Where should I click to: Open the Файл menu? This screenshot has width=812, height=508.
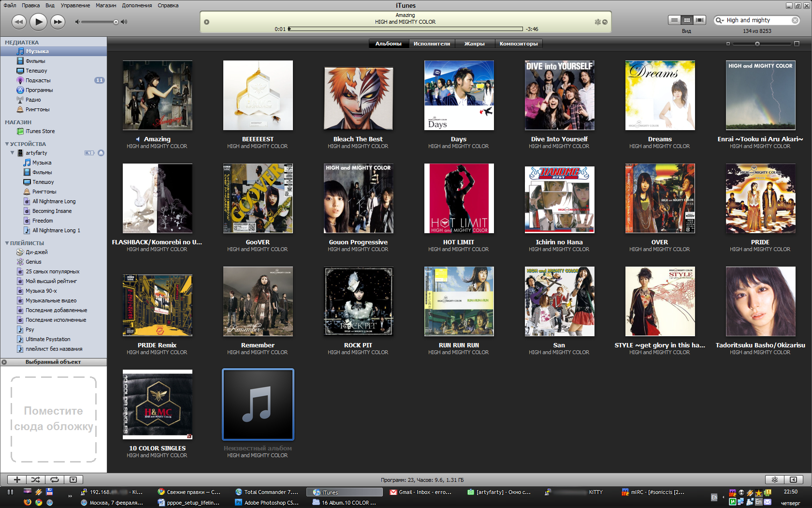pos(10,5)
